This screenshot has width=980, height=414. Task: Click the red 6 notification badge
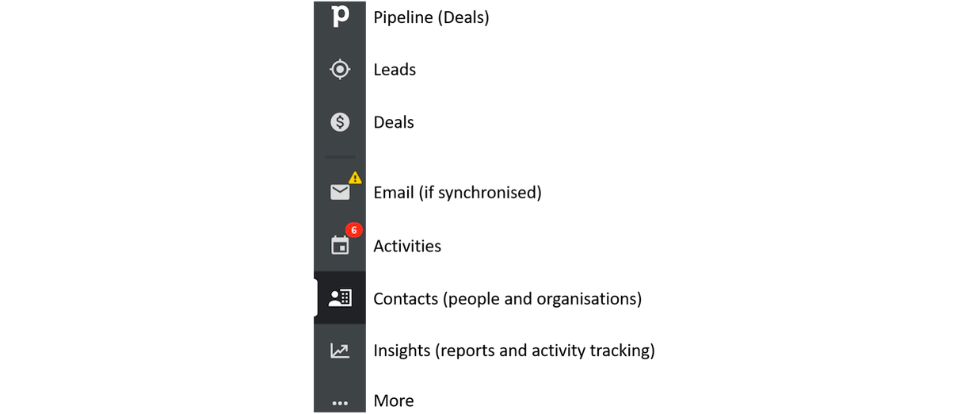click(354, 230)
